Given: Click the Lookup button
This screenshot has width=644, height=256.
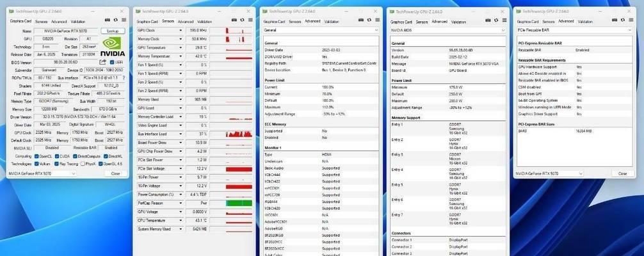Looking at the screenshot, I should [113, 31].
